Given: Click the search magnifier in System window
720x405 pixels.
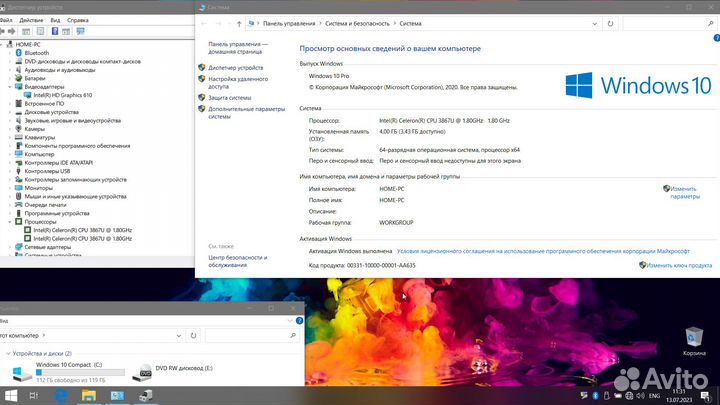Looking at the screenshot, I should [711, 23].
